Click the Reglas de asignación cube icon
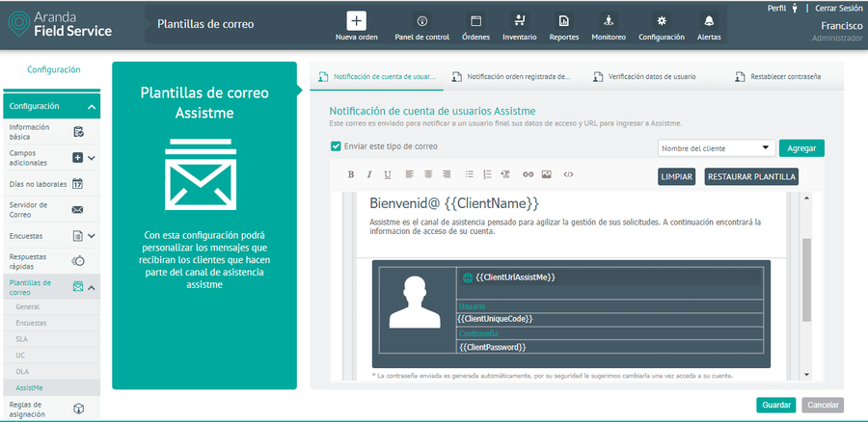Viewport: 868px width, 422px height. pyautogui.click(x=79, y=409)
